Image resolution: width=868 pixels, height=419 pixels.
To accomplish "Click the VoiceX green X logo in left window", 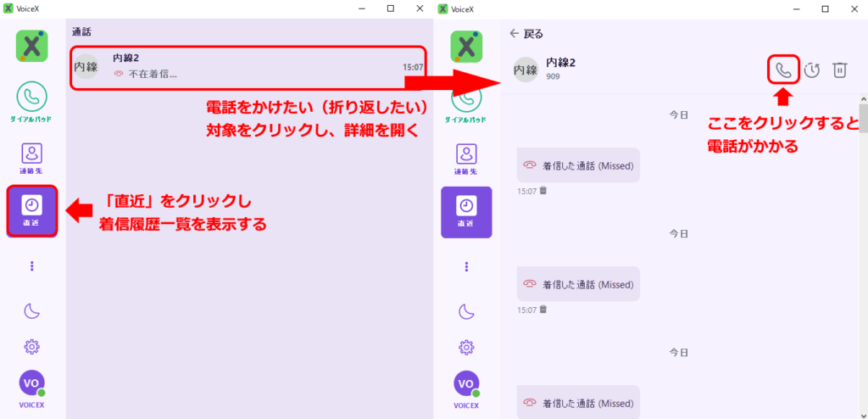I will pos(31,45).
